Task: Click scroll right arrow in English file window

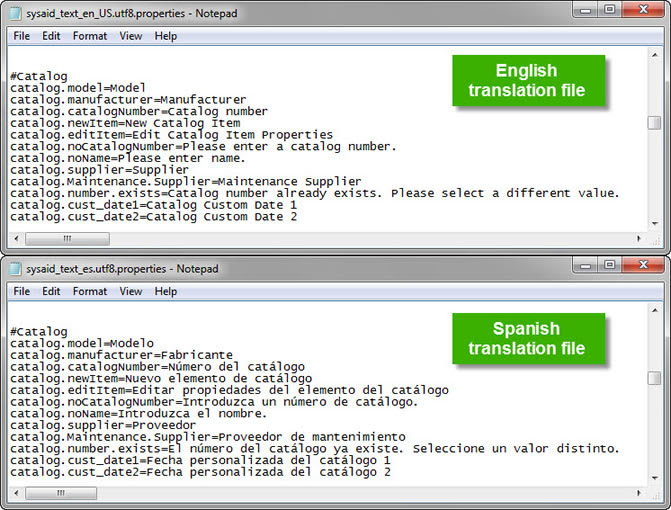Action: [x=639, y=239]
